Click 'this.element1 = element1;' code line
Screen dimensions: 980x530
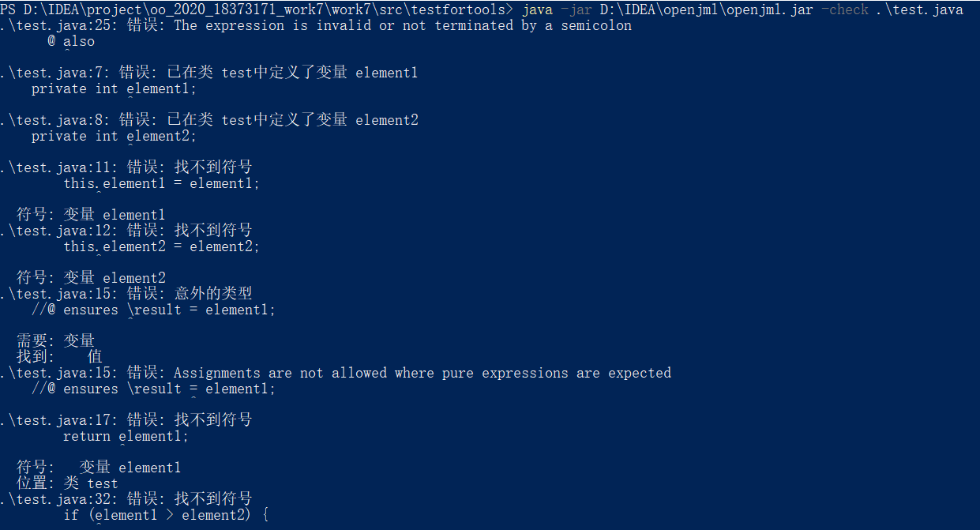(x=161, y=183)
